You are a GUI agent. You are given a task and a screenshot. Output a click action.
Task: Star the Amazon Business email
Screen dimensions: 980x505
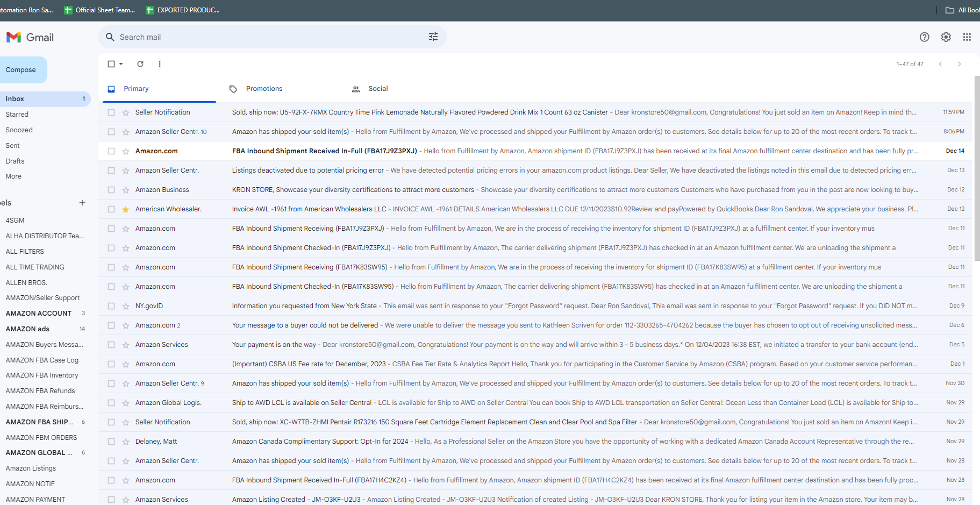[126, 190]
